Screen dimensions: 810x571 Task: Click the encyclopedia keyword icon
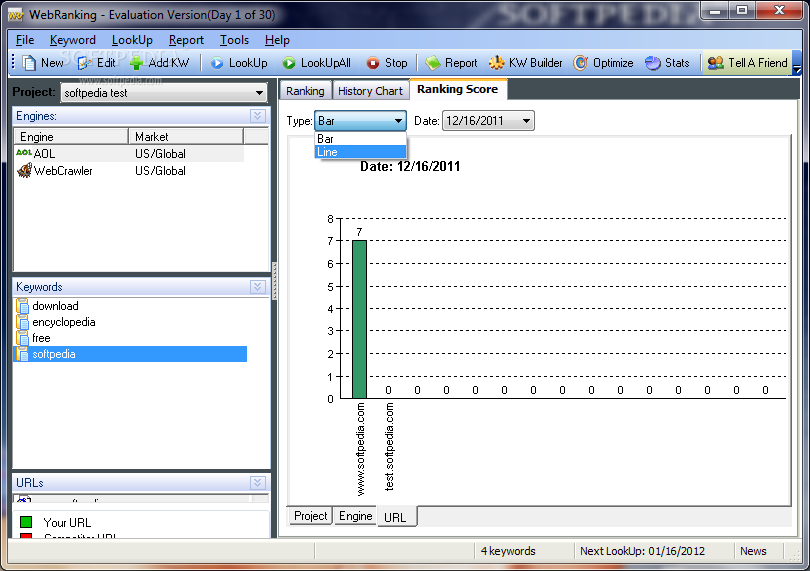[23, 322]
